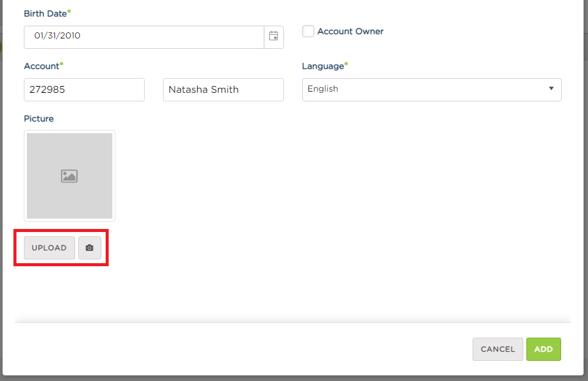The height and width of the screenshot is (381, 588).
Task: Click the Natasha Smith account name field
Action: pos(223,90)
